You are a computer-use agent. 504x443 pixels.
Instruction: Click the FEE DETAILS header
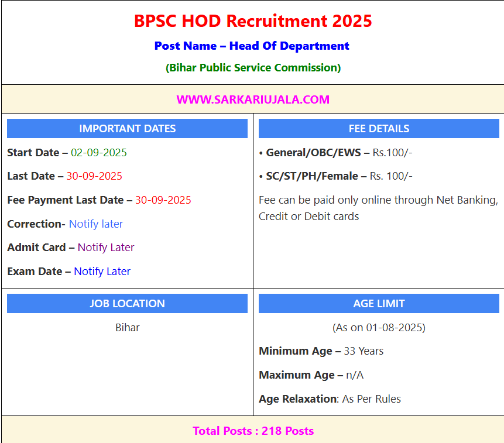pos(379,129)
